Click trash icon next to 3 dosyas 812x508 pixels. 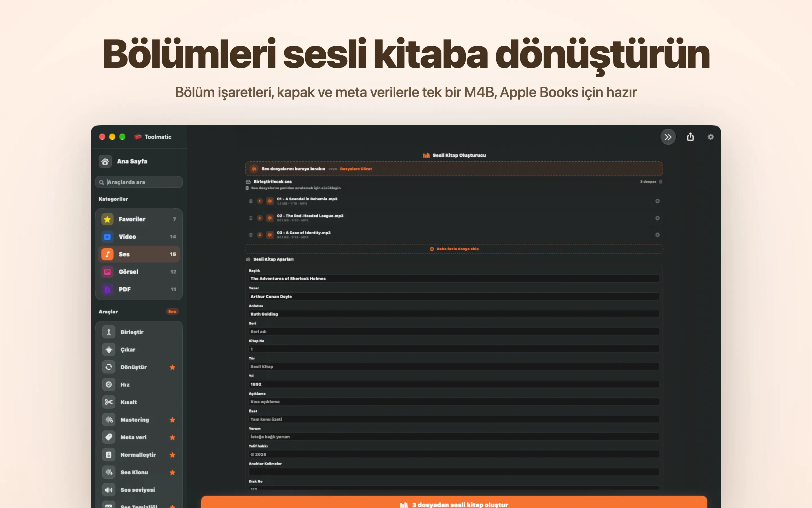661,181
